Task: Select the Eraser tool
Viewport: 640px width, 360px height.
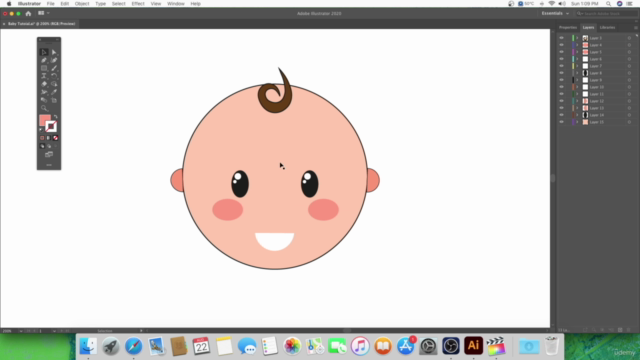Action: point(44,84)
